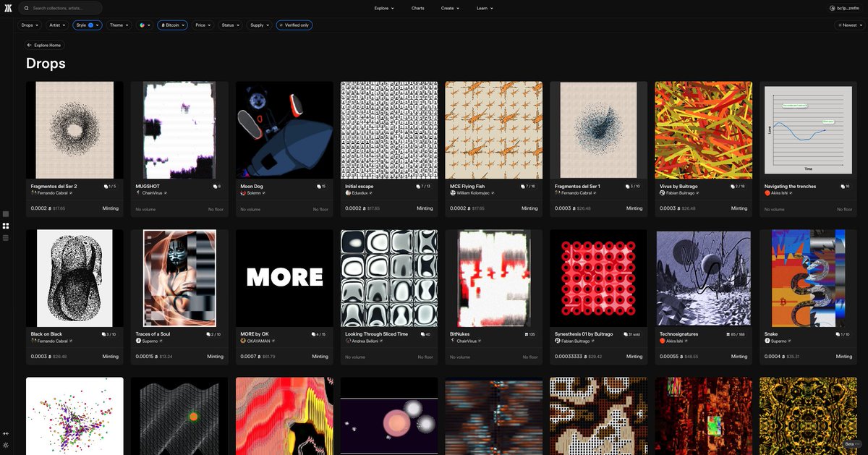Image resolution: width=868 pixels, height=455 pixels.
Task: Click 'No volume' on MUGSHOT card
Action: pyautogui.click(x=145, y=209)
